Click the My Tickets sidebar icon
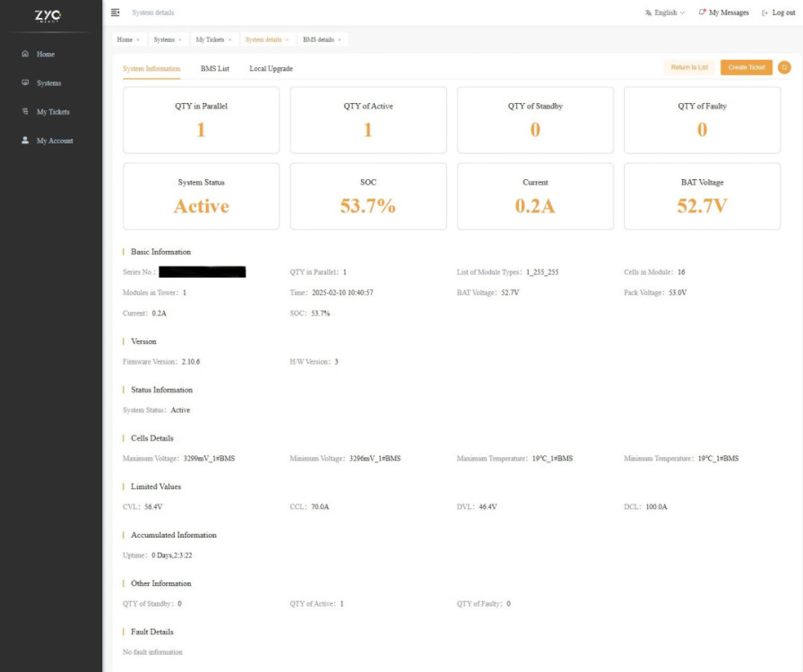Viewport: 803px width, 672px height. pyautogui.click(x=27, y=111)
